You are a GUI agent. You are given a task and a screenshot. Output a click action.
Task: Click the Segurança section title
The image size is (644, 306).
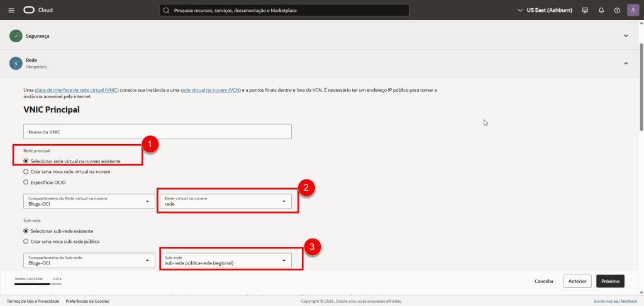[37, 36]
